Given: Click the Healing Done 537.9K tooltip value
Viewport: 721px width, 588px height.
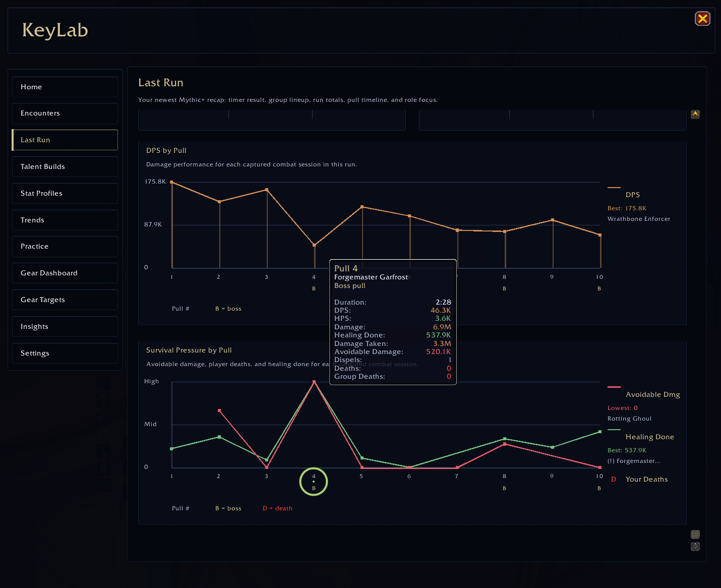Looking at the screenshot, I should (439, 335).
